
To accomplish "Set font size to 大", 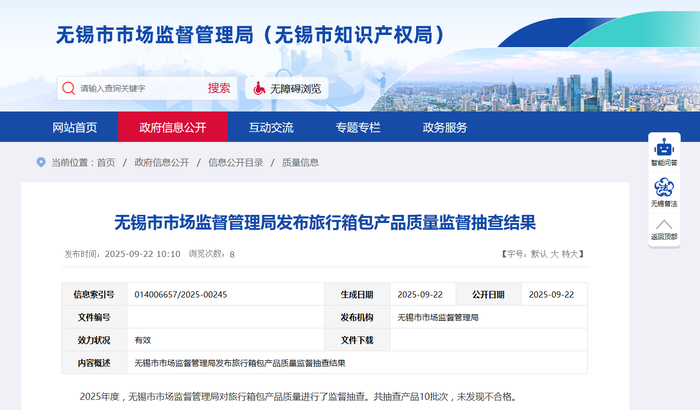I will 554,254.
